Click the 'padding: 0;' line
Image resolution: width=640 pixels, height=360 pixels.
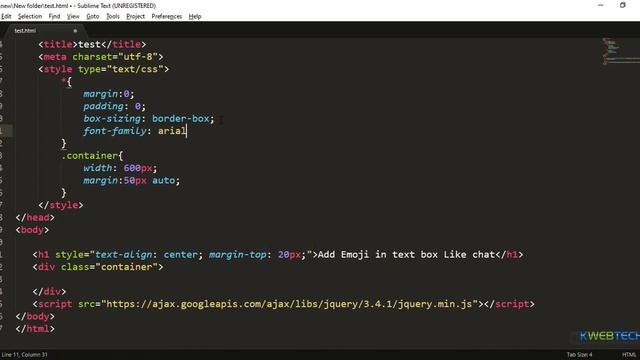(114, 106)
